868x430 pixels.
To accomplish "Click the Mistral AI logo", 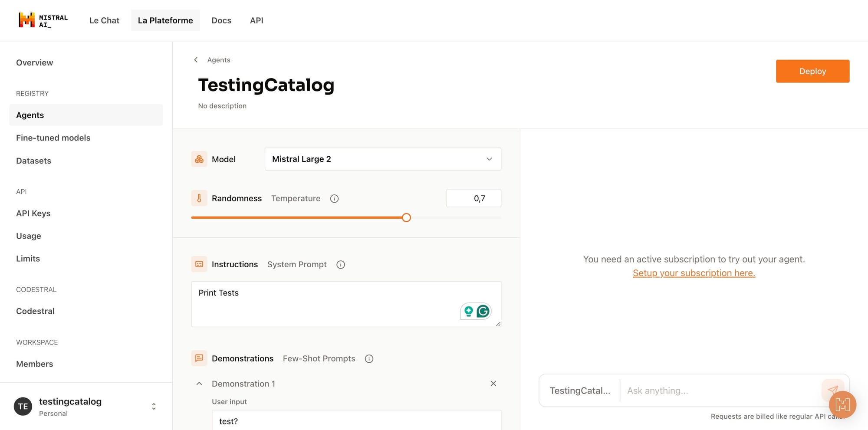I will tap(43, 20).
